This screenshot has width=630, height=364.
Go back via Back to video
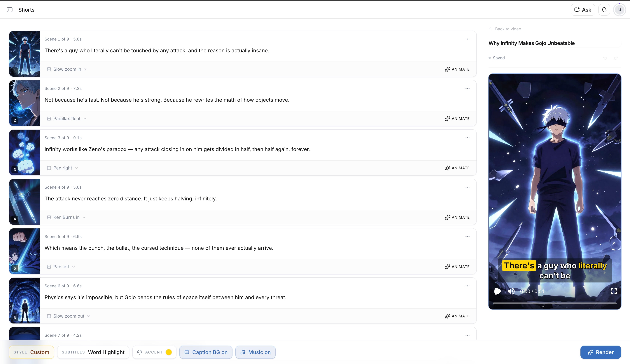tap(505, 29)
